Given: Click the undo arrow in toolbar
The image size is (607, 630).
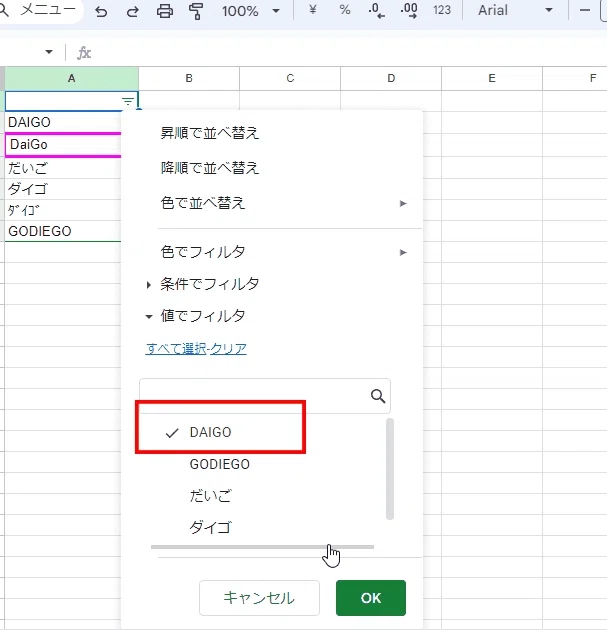Looking at the screenshot, I should pyautogui.click(x=101, y=12).
